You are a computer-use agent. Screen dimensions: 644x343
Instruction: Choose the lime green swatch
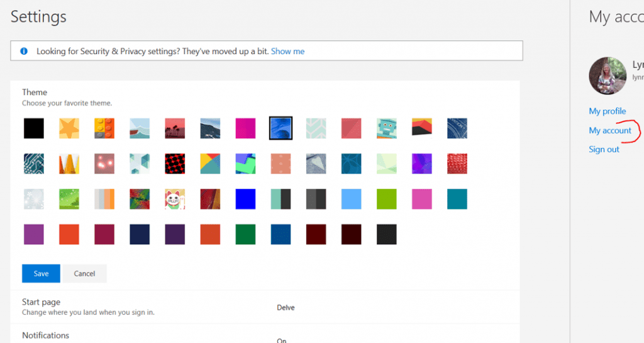[x=387, y=199]
